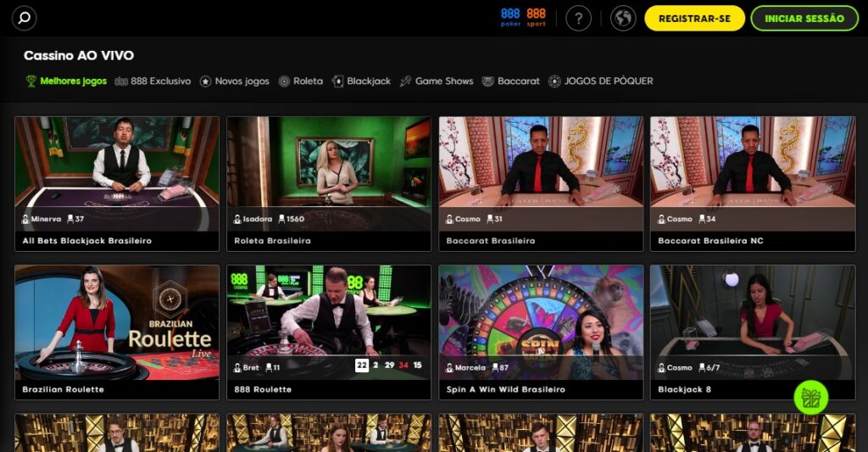Click the 888 Roulette title text
Image resolution: width=868 pixels, height=452 pixels.
click(263, 389)
